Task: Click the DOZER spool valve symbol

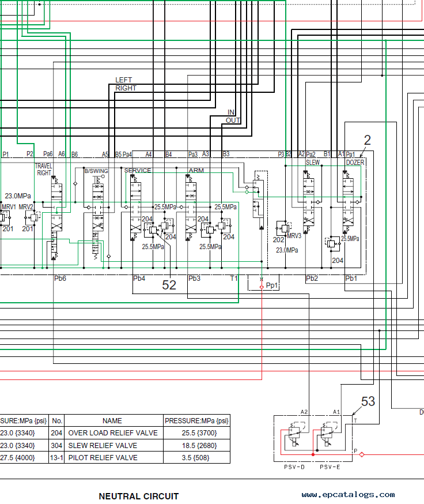Action: point(348,202)
